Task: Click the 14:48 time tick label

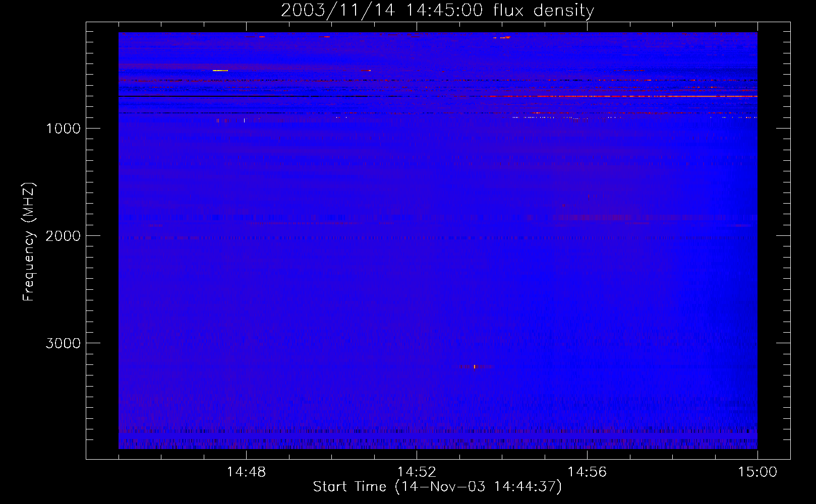Action: pyautogui.click(x=246, y=472)
